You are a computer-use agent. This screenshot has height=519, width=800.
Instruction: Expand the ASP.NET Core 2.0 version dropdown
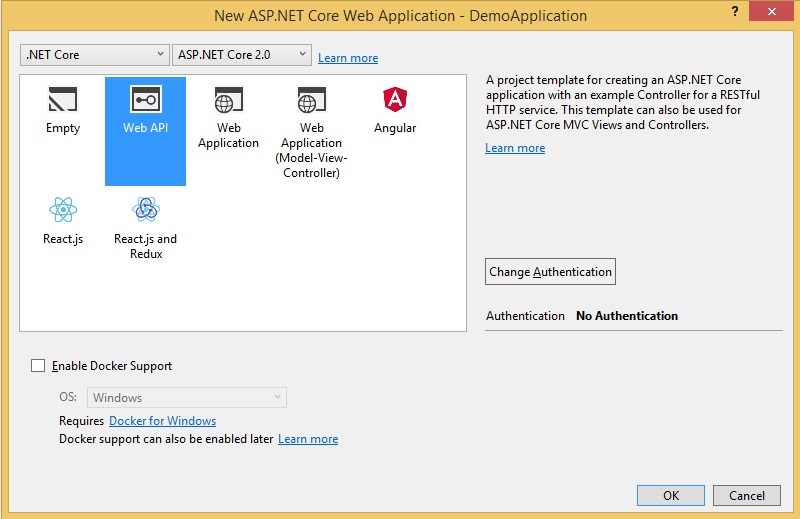[242, 55]
